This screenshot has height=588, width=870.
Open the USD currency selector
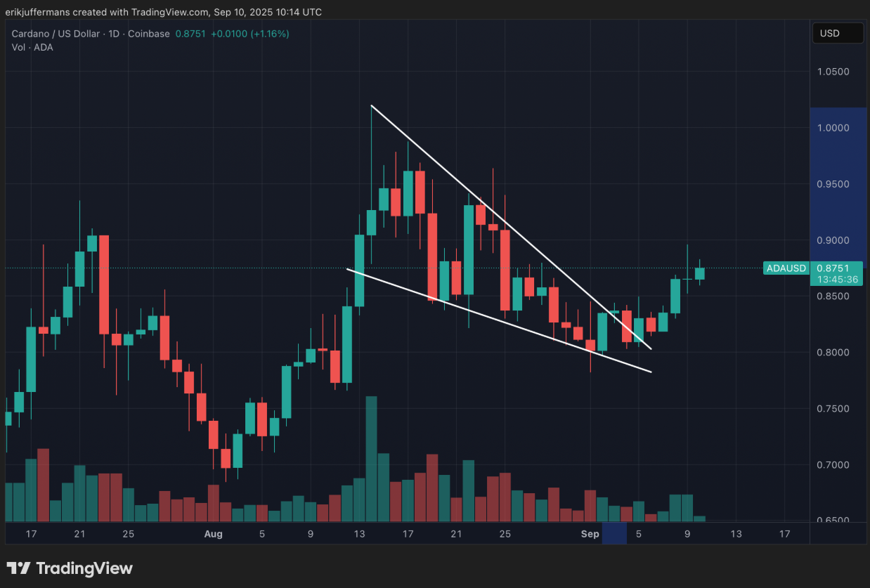(x=838, y=33)
